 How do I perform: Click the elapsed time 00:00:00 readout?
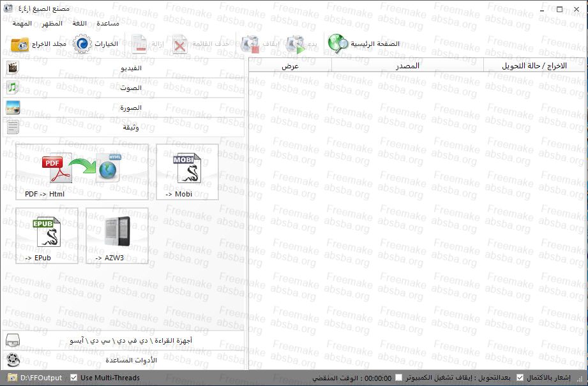[378, 378]
